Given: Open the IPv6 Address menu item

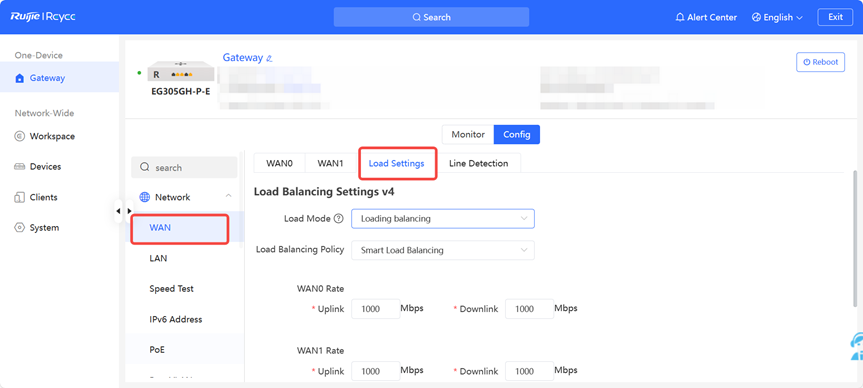Looking at the screenshot, I should click(x=184, y=319).
